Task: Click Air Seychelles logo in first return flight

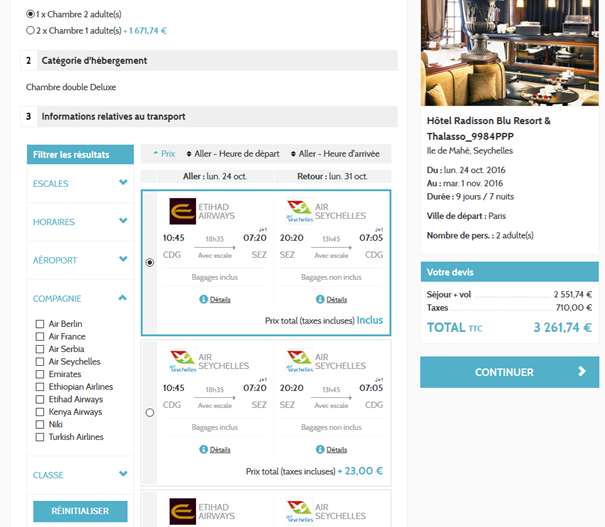Action: pyautogui.click(x=298, y=211)
